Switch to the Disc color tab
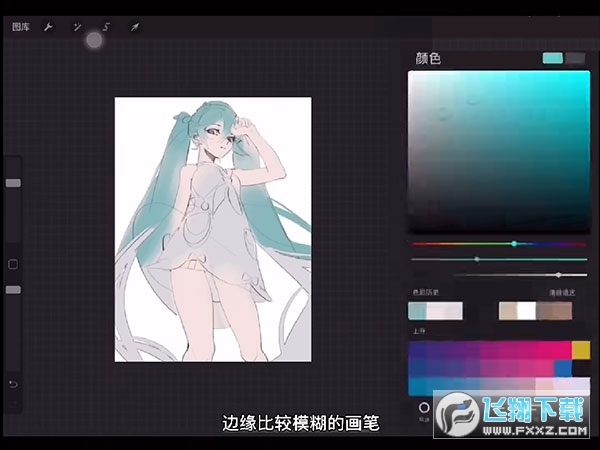The width and height of the screenshot is (600, 450). pyautogui.click(x=424, y=410)
